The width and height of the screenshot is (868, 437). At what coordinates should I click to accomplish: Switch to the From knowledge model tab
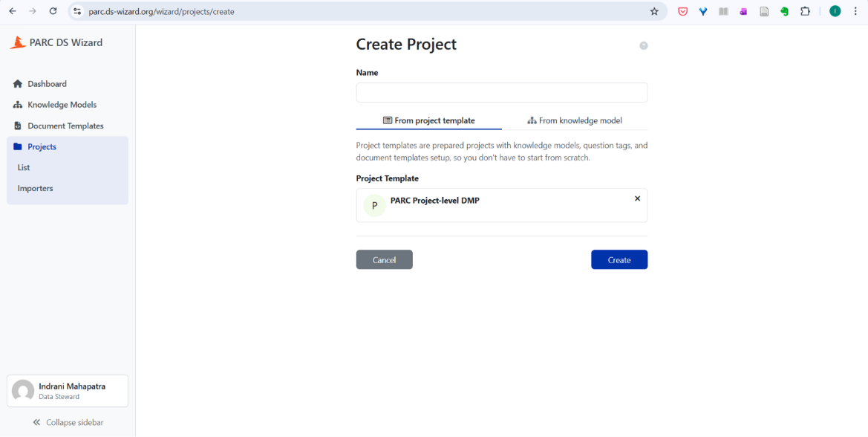[575, 120]
